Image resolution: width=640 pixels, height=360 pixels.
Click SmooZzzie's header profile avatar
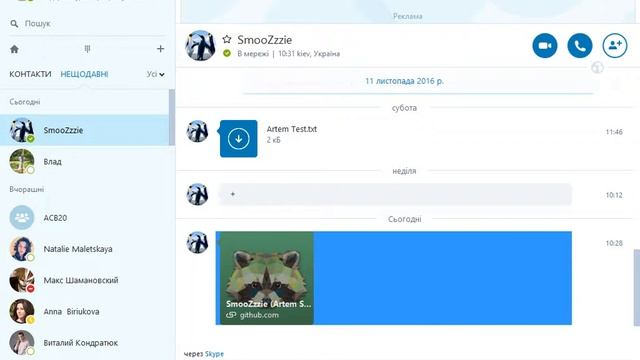pos(200,45)
